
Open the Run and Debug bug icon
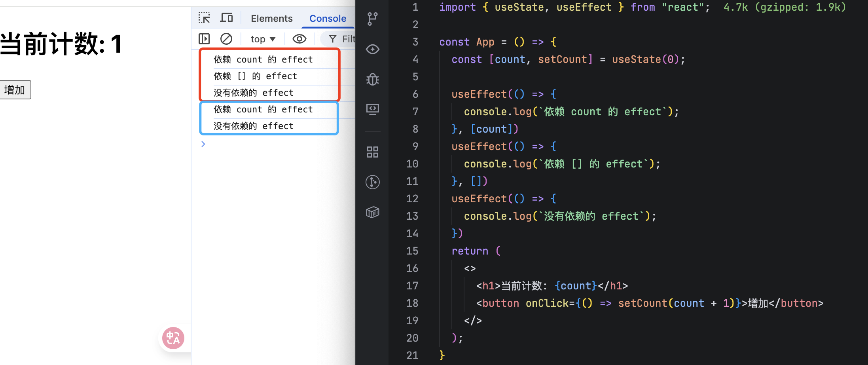(x=372, y=80)
